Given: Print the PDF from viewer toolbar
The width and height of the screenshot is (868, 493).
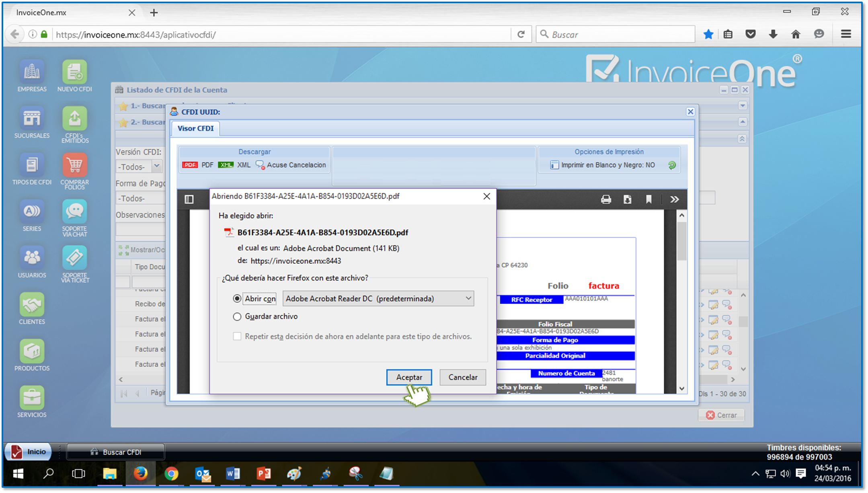Looking at the screenshot, I should 606,199.
